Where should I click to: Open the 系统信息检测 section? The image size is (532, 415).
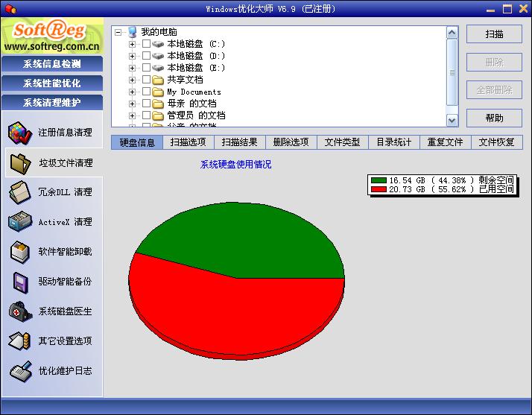coord(52,64)
